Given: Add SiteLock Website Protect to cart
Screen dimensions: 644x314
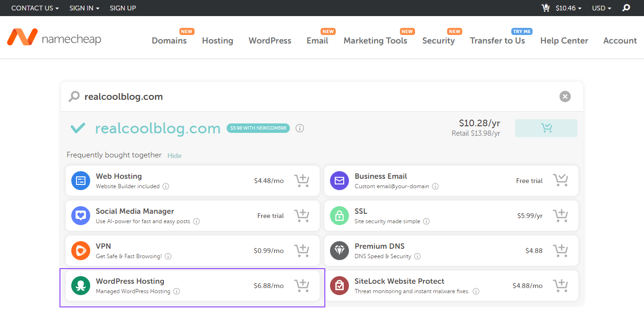Looking at the screenshot, I should coord(560,286).
